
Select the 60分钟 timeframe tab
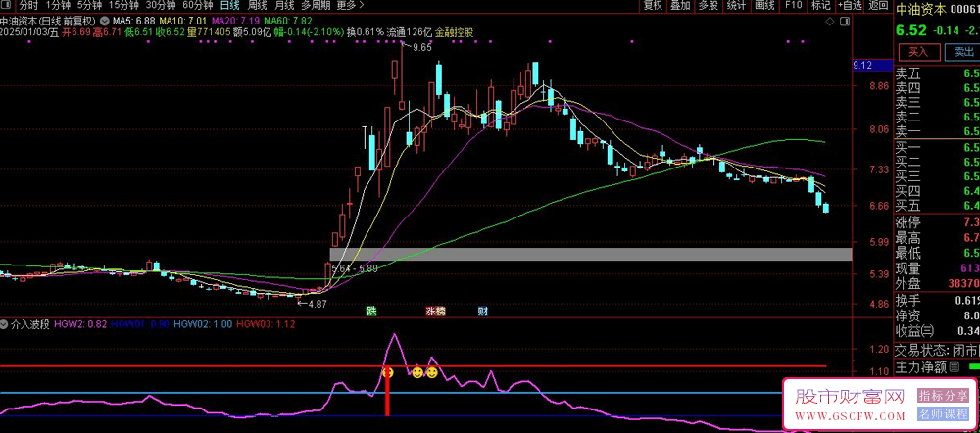(x=198, y=5)
